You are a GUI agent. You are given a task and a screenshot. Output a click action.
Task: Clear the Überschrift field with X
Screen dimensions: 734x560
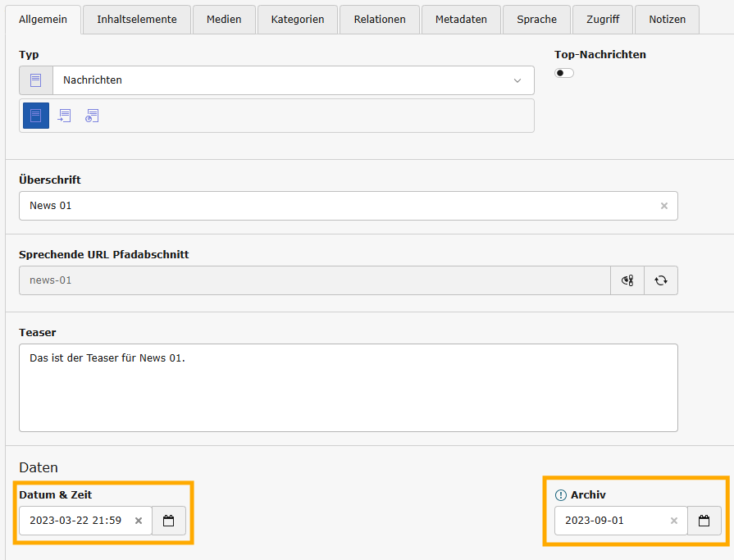click(664, 206)
